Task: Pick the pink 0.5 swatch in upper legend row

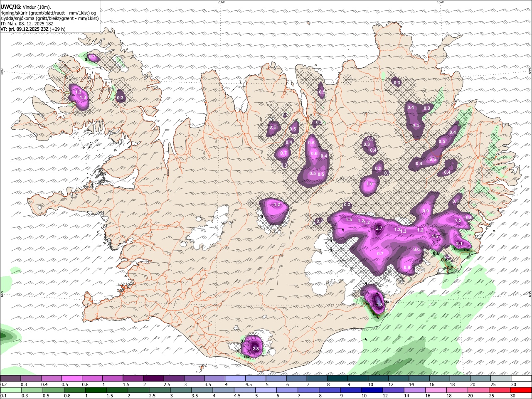Action: [x=71, y=378]
